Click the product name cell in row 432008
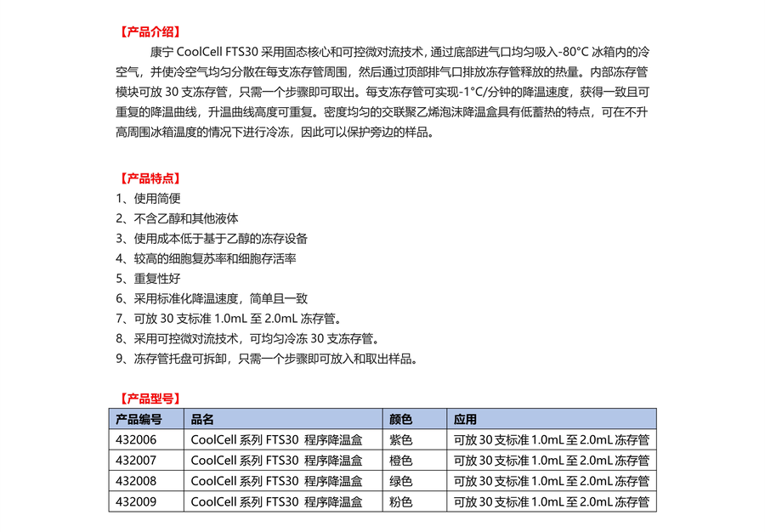 283,481
